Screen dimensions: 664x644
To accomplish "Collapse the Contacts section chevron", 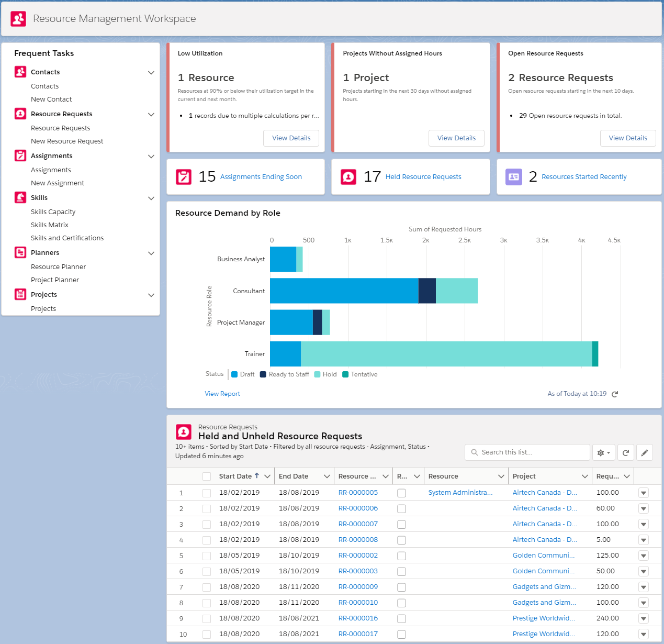I will (151, 72).
